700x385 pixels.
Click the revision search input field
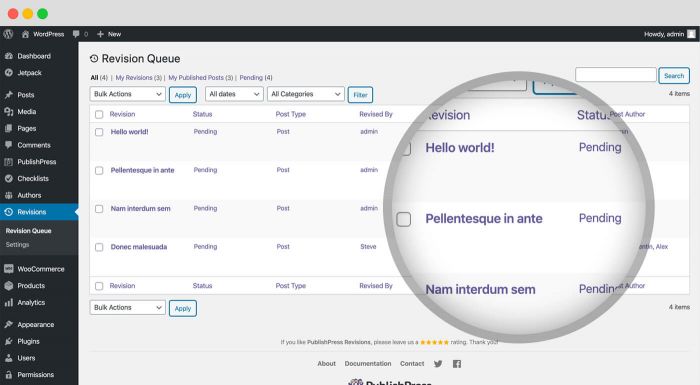tap(616, 75)
